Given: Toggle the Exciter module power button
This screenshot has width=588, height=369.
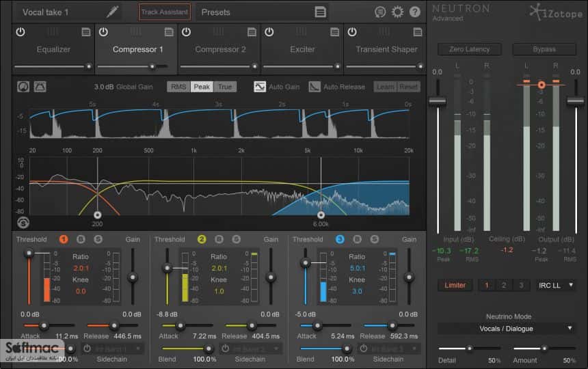Looking at the screenshot, I should [269, 32].
